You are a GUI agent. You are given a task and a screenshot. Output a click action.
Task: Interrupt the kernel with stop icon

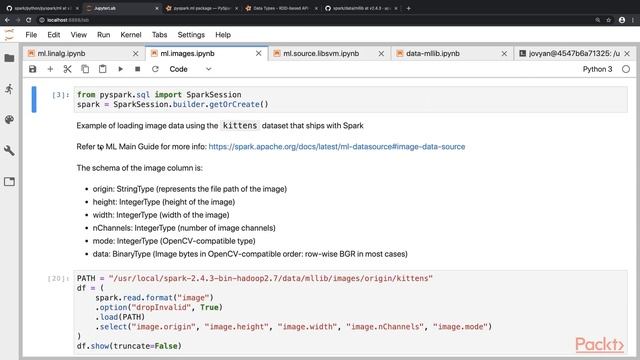(x=138, y=69)
